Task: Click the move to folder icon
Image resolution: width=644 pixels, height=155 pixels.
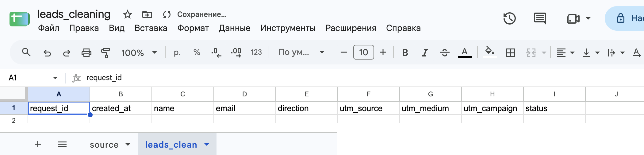Action: click(x=147, y=14)
